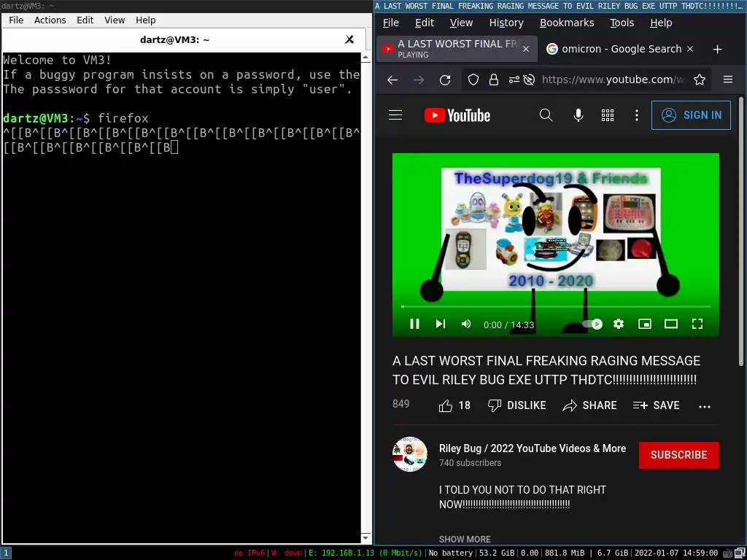Click the date and time in status bar
This screenshot has width=747, height=560.
[x=676, y=553]
